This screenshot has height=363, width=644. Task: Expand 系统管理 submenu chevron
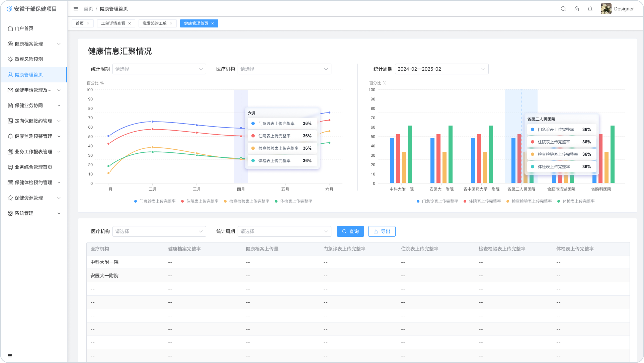pos(59,213)
